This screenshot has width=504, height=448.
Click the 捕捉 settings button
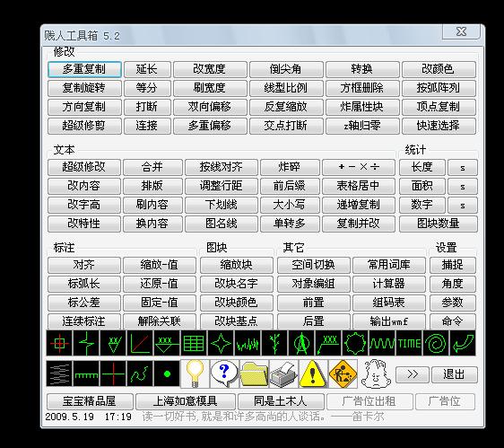453,265
